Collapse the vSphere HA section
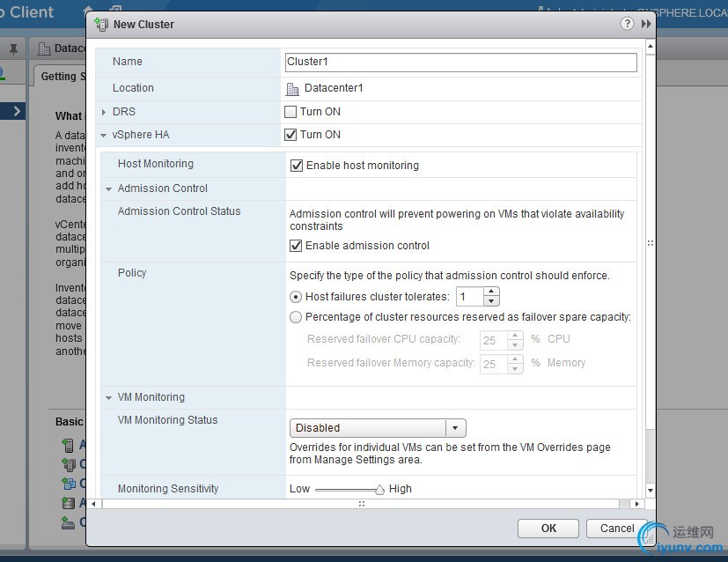This screenshot has width=728, height=562. (x=104, y=136)
